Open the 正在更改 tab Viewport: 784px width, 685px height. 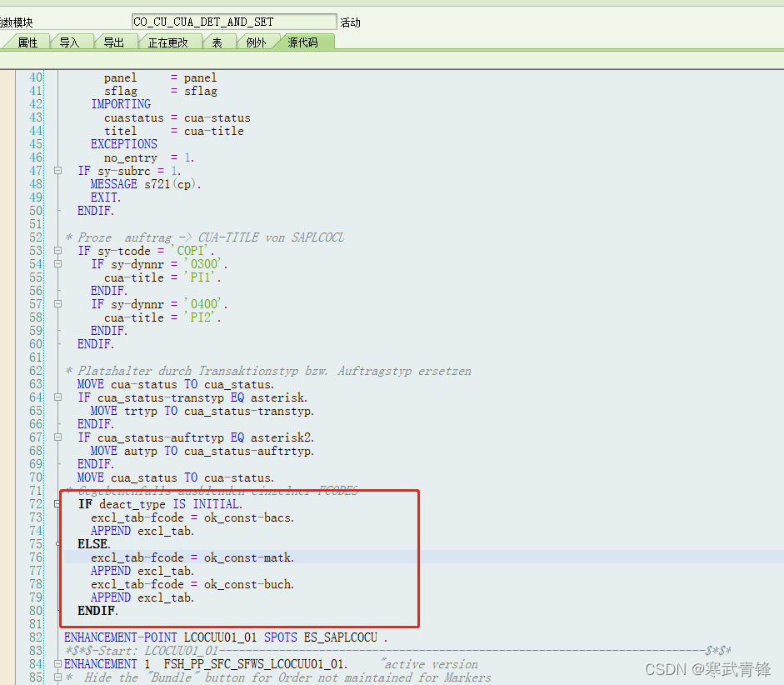pyautogui.click(x=168, y=42)
